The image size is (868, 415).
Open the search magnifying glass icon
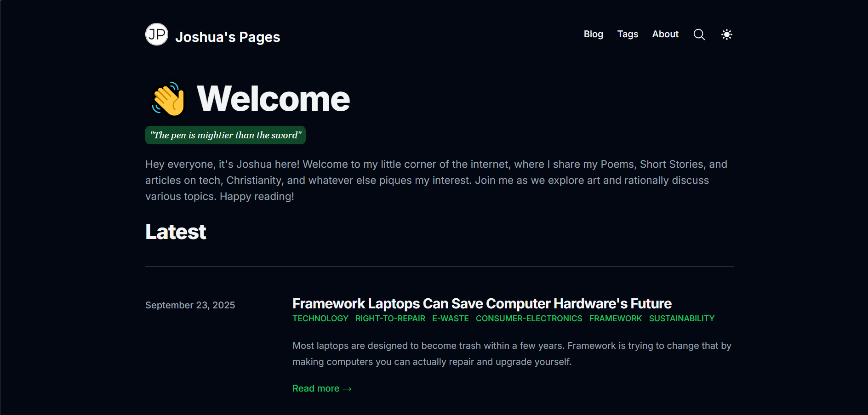click(699, 34)
